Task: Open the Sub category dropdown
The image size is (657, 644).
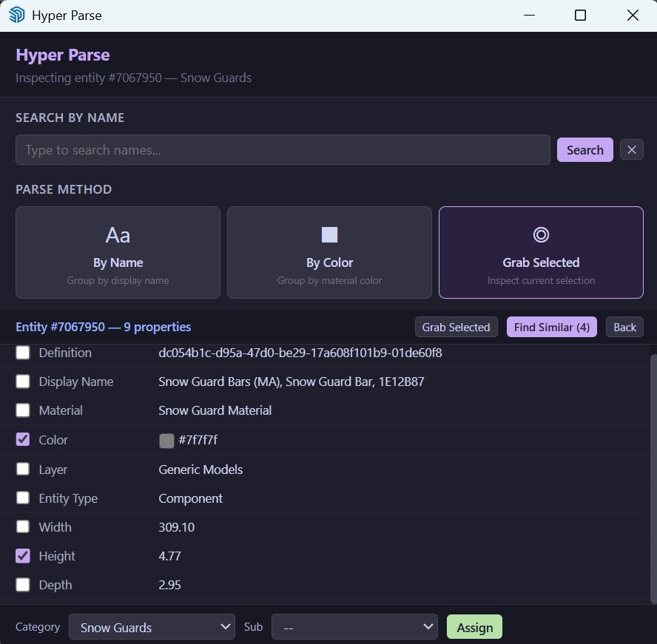Action: coord(354,626)
